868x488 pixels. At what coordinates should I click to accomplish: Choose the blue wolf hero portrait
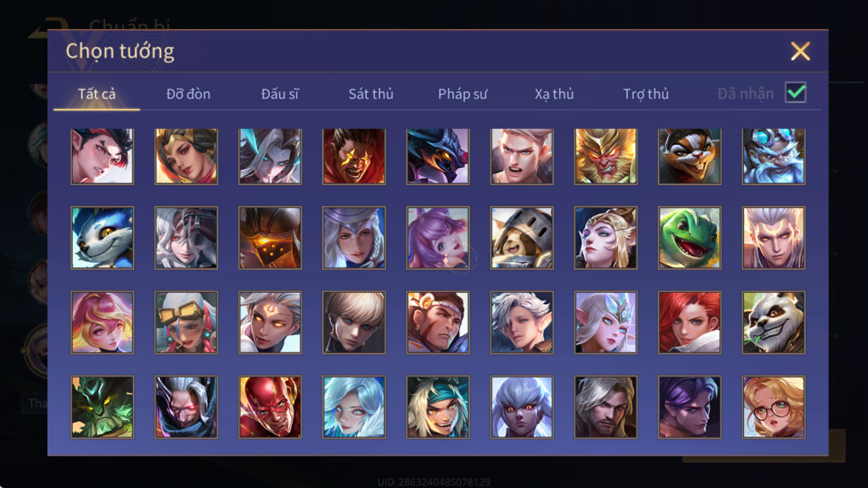(102, 238)
